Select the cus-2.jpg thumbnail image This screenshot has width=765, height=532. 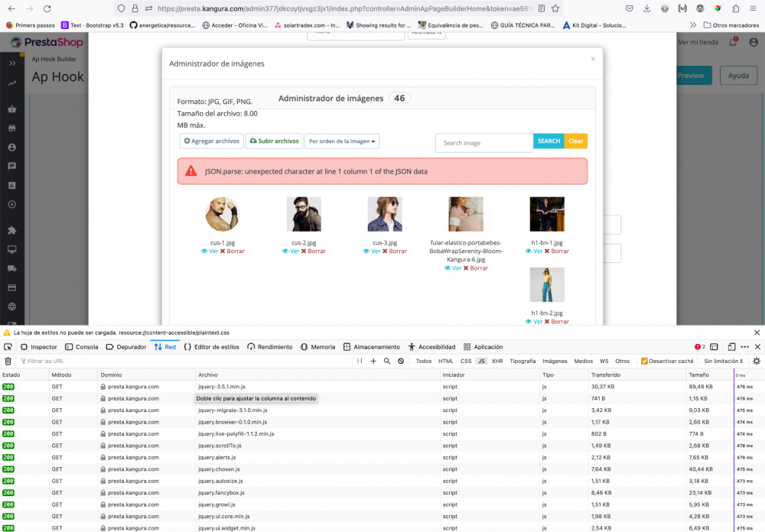tap(304, 214)
